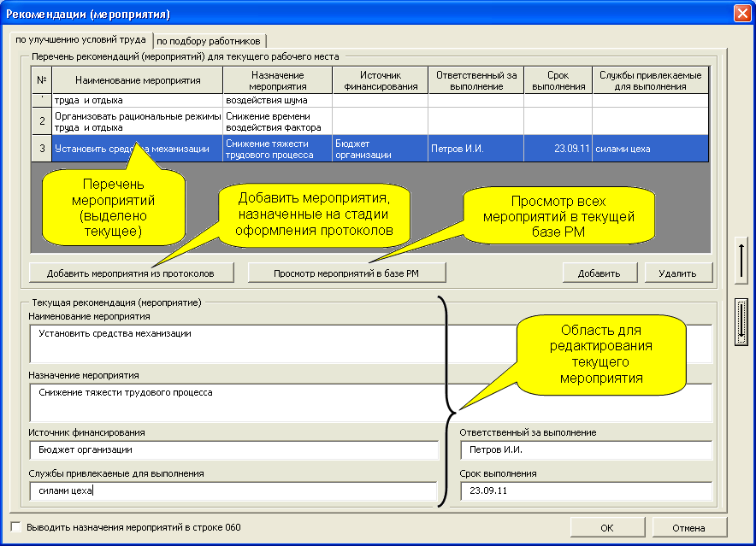The width and height of the screenshot is (756, 546).
Task: Click the 'Ответственный за выполнение' input field
Action: click(x=587, y=449)
